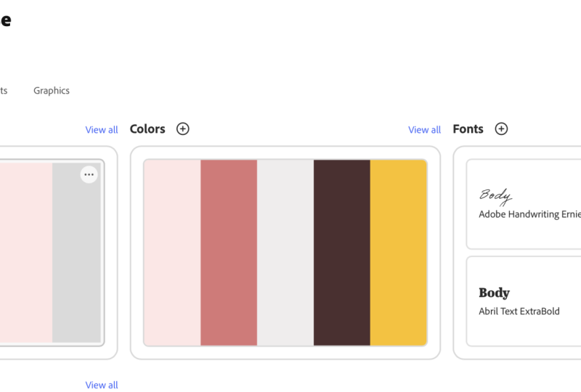Click the handwritten Body font preview
The image size is (581, 392).
pyautogui.click(x=495, y=197)
